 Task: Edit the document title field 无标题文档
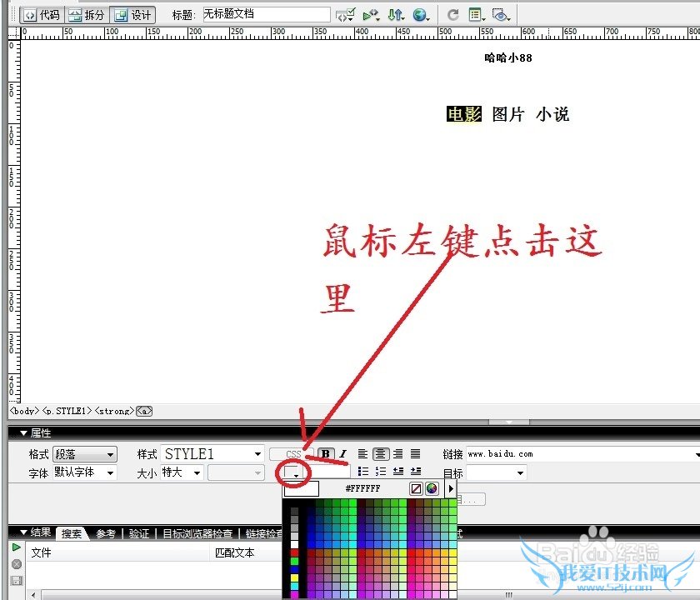click(x=267, y=14)
